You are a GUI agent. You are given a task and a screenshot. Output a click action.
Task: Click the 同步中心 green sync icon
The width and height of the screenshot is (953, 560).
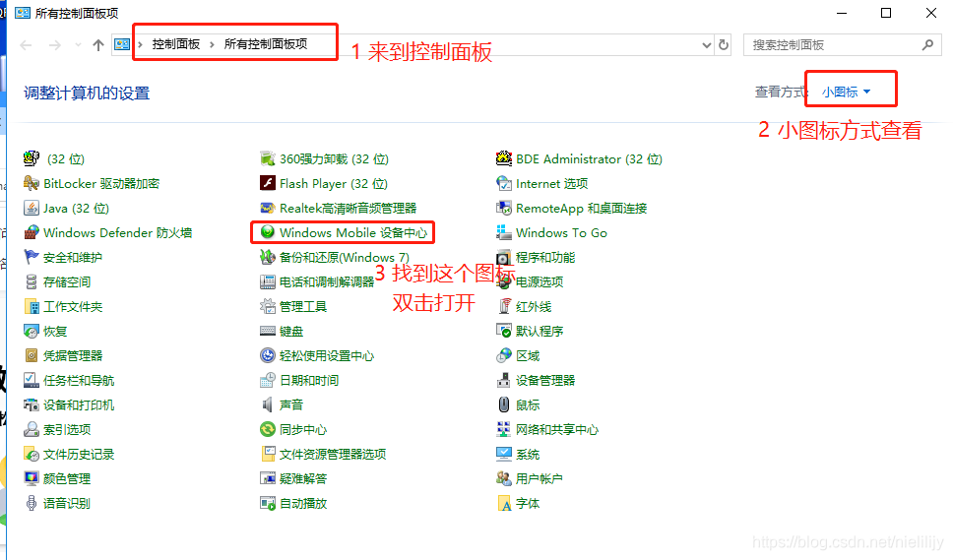[268, 429]
